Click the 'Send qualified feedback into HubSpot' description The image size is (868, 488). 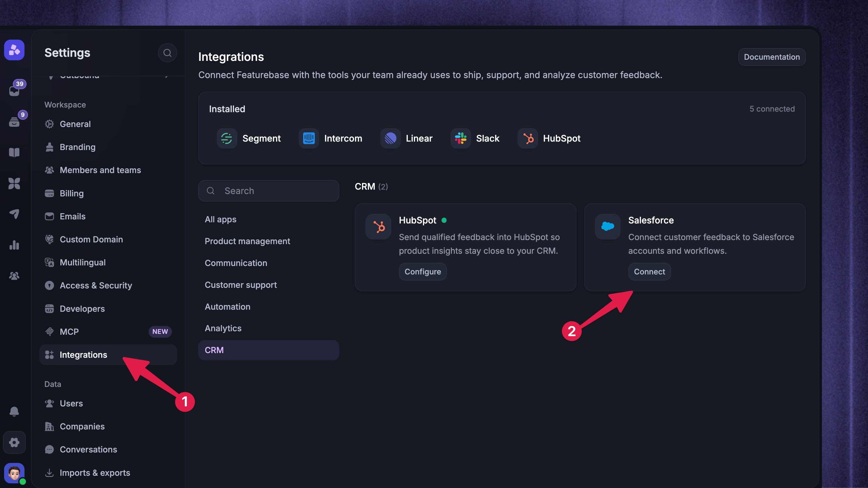[x=479, y=244]
